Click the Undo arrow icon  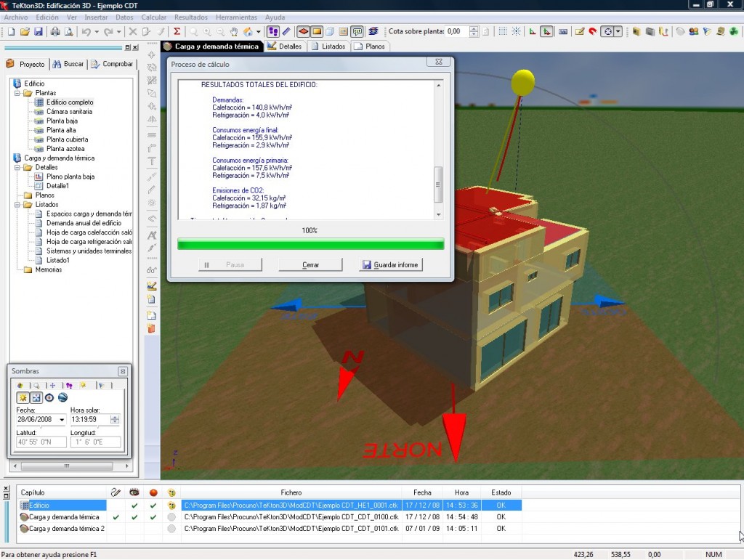tap(86, 32)
